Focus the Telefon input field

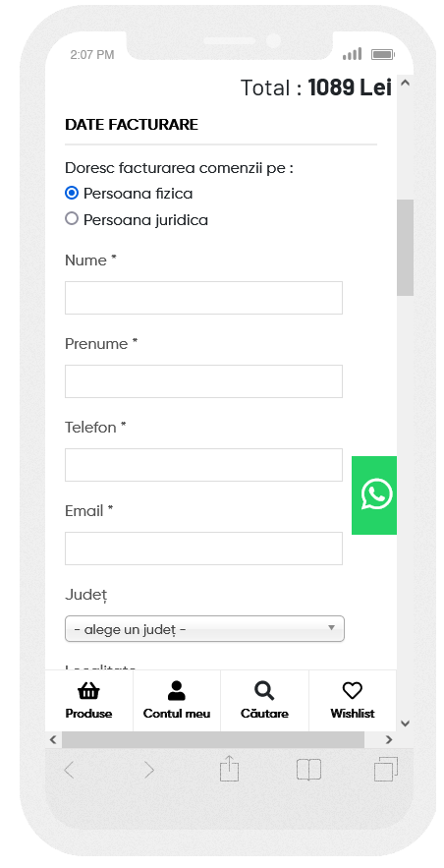[203, 465]
